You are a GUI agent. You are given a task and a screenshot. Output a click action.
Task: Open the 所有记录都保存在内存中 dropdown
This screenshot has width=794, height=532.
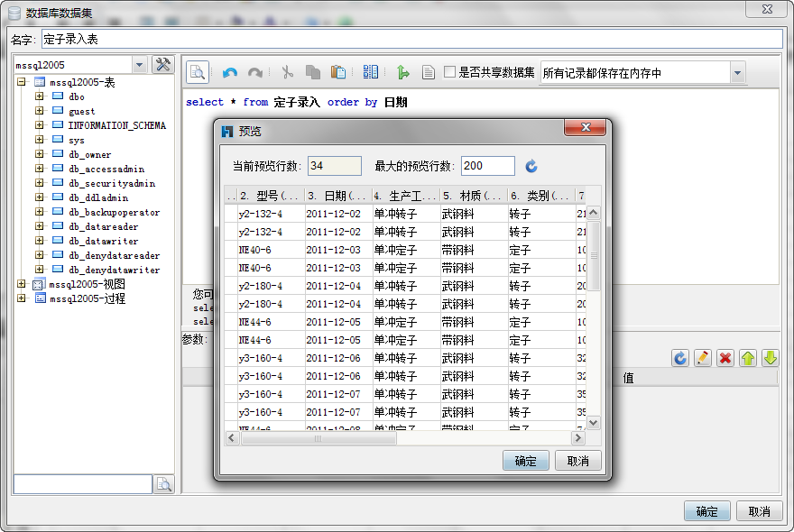[x=738, y=73]
